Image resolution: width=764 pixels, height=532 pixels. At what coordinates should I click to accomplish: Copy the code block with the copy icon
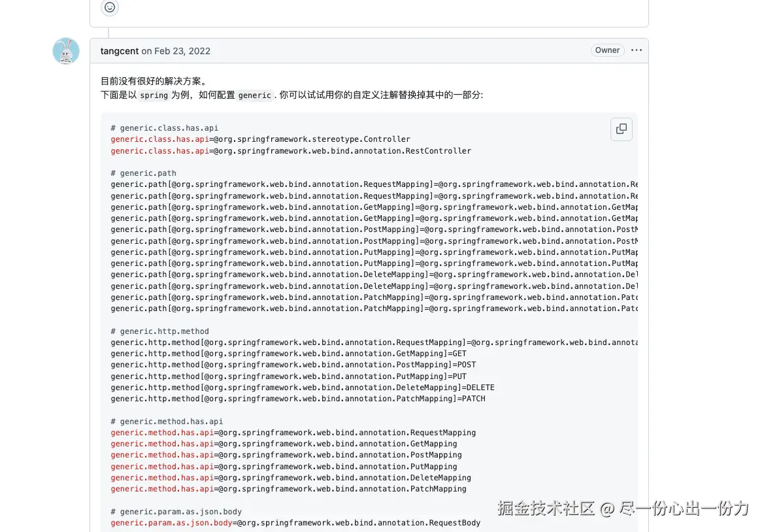pyautogui.click(x=622, y=129)
